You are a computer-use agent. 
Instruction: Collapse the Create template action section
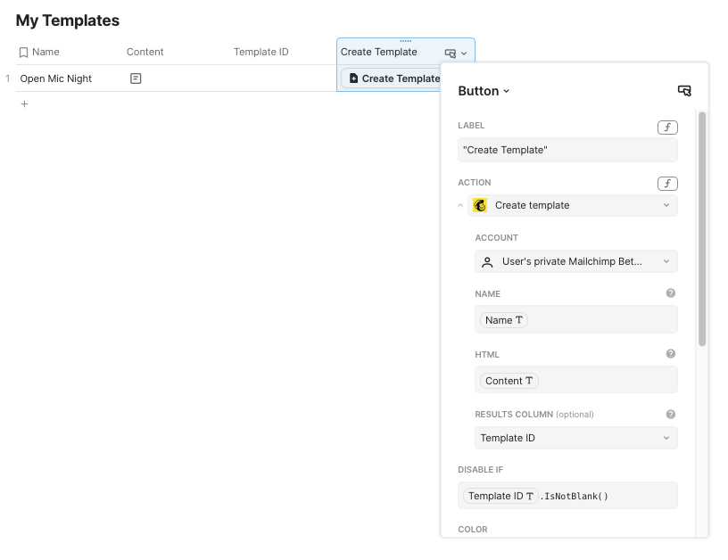coord(461,206)
